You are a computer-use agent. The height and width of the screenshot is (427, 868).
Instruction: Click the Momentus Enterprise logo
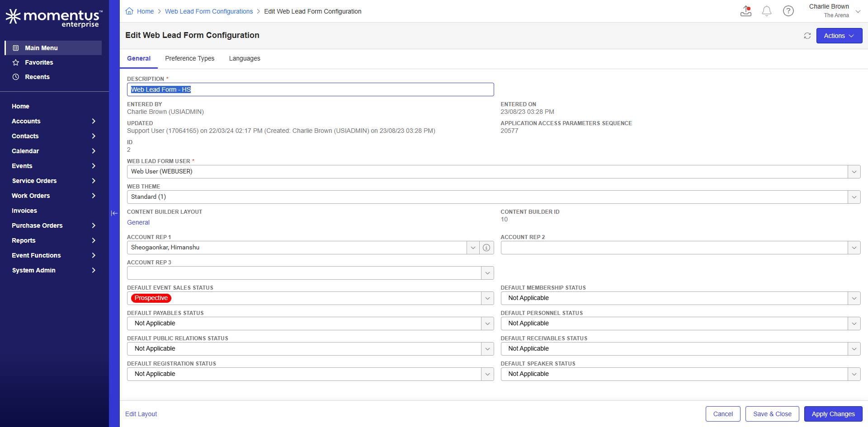click(x=54, y=18)
